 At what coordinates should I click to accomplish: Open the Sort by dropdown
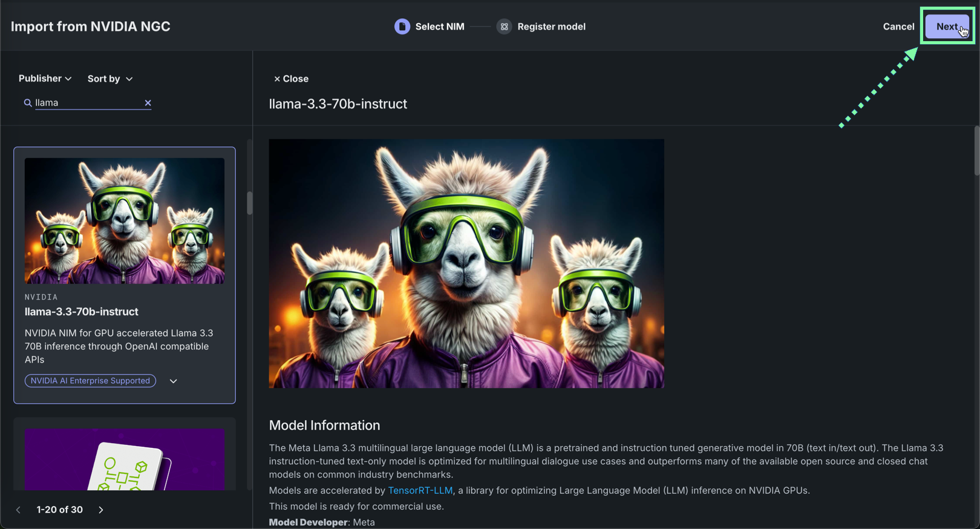click(x=109, y=79)
